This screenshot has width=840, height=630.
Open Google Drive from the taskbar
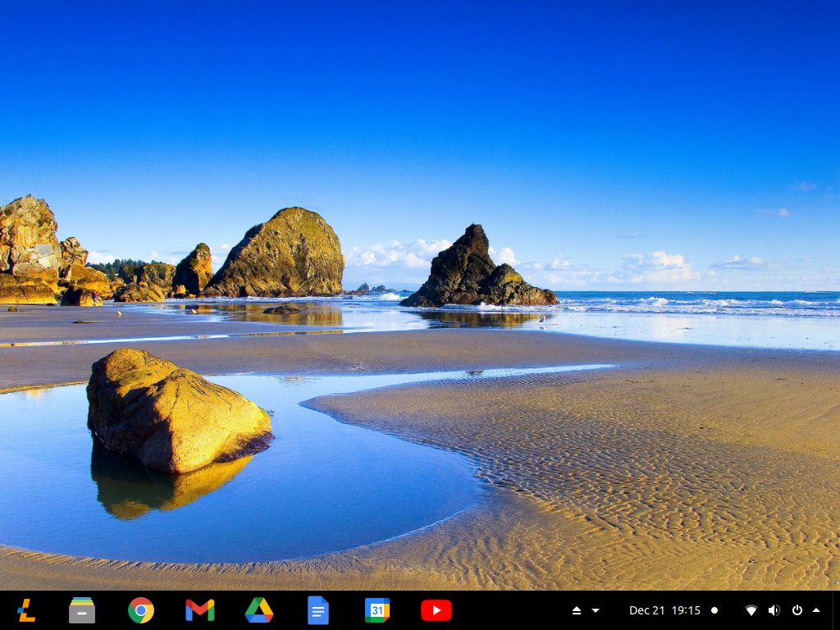coord(258,610)
